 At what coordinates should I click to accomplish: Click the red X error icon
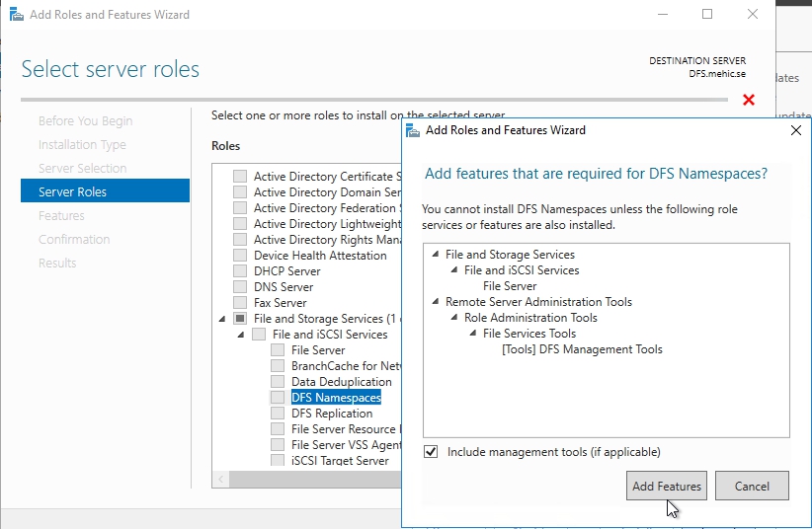748,100
